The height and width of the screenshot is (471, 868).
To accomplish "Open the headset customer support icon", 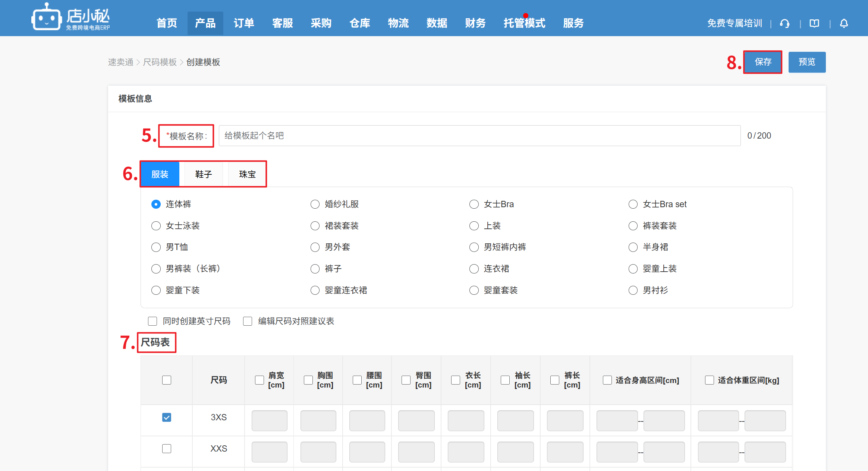I will pos(784,23).
